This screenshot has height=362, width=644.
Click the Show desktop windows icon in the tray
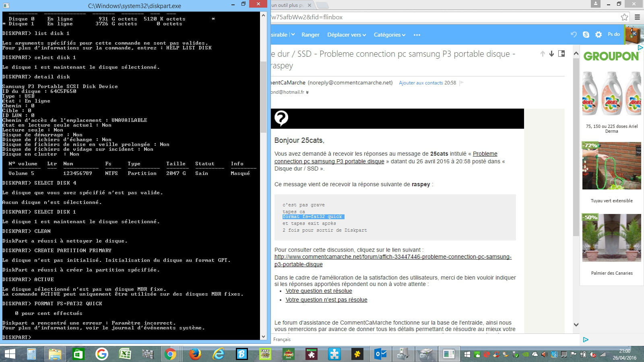[x=467, y=354]
